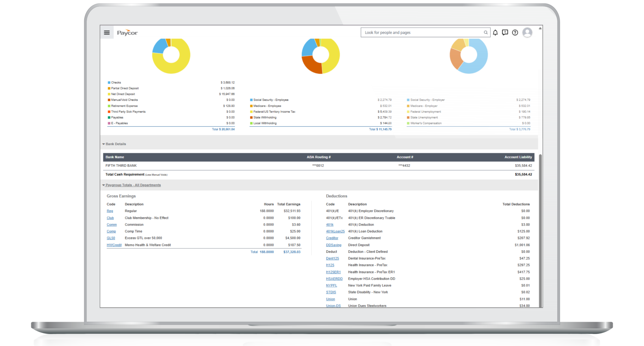Open the 401kLoan25 deduction details
The image size is (644, 346).
point(335,231)
